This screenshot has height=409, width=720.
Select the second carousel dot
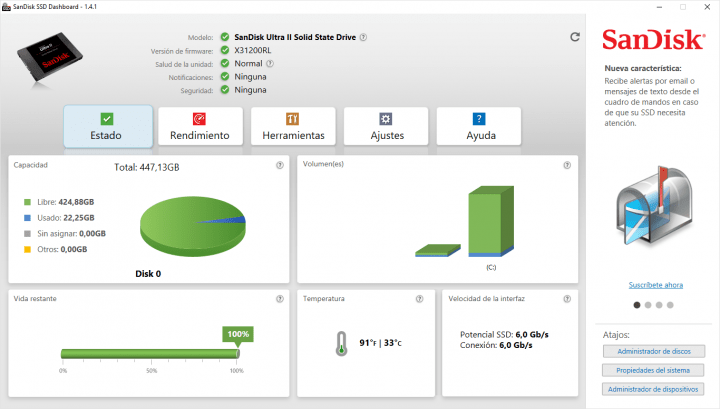[648, 305]
